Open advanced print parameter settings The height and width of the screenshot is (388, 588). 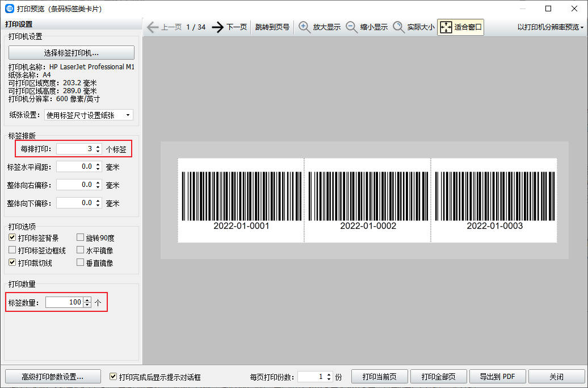pos(53,377)
